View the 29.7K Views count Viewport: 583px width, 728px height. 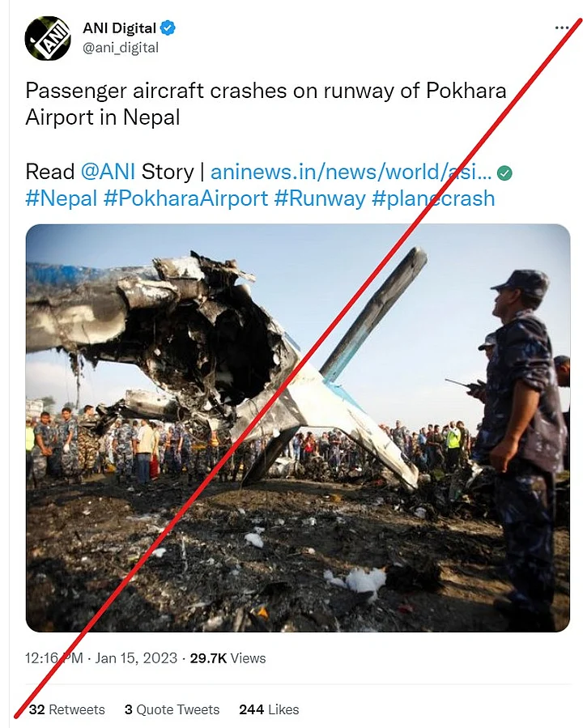click(228, 658)
